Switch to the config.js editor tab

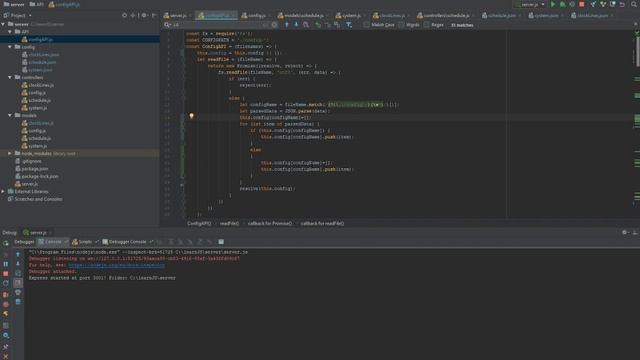256,16
